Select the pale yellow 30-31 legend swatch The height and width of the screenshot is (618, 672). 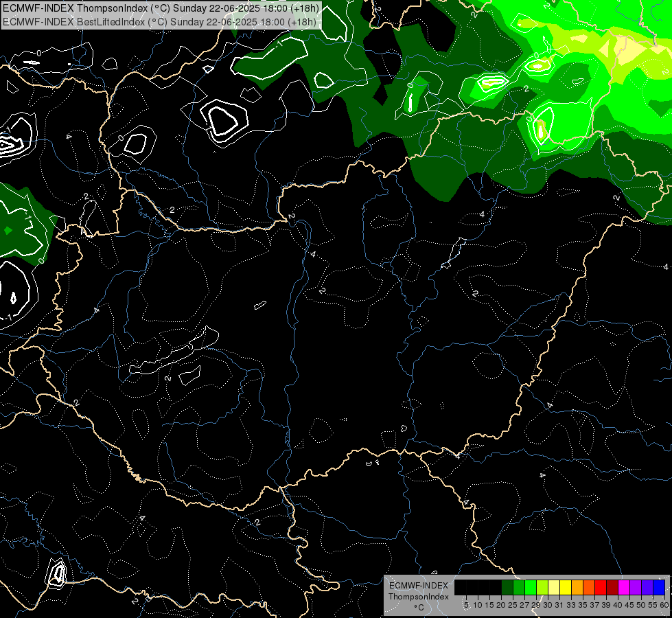pos(554,587)
